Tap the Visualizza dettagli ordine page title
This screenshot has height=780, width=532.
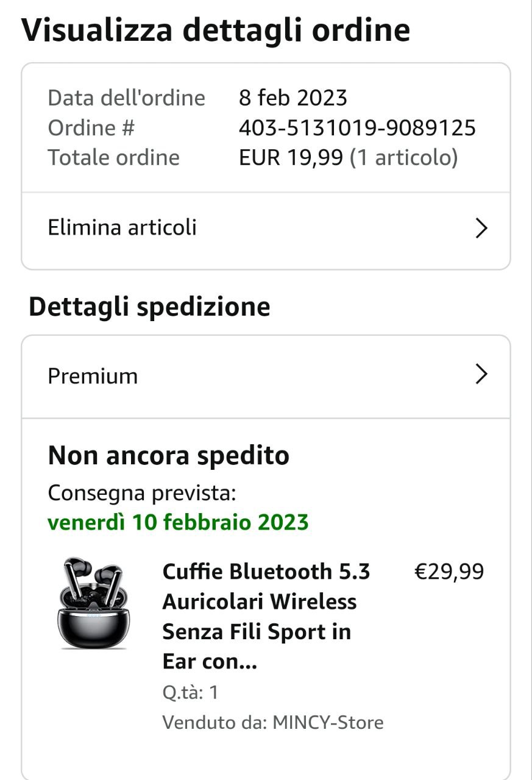(216, 30)
